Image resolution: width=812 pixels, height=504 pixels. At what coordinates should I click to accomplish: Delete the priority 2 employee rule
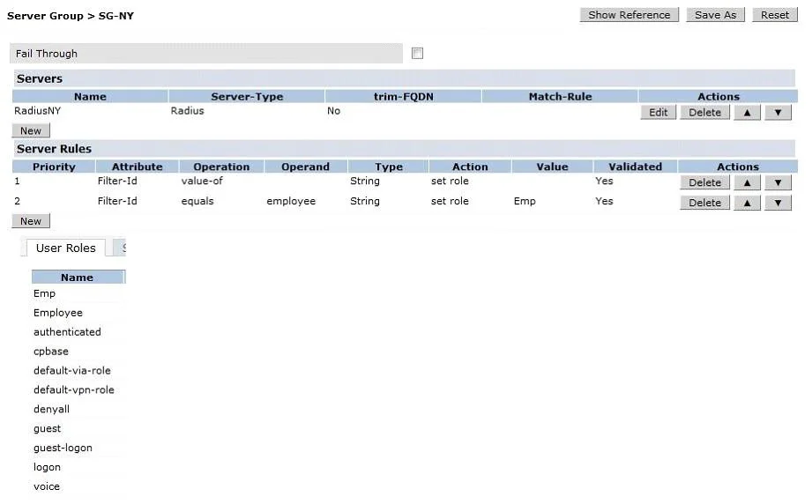704,203
